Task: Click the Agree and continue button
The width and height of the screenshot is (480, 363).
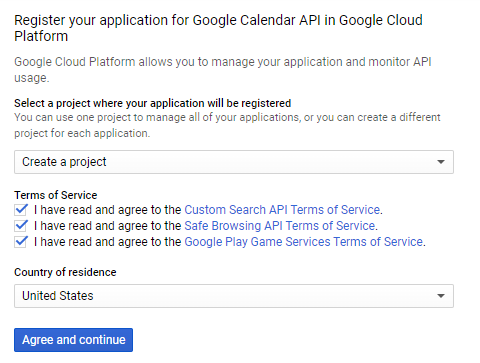Action: (73, 340)
